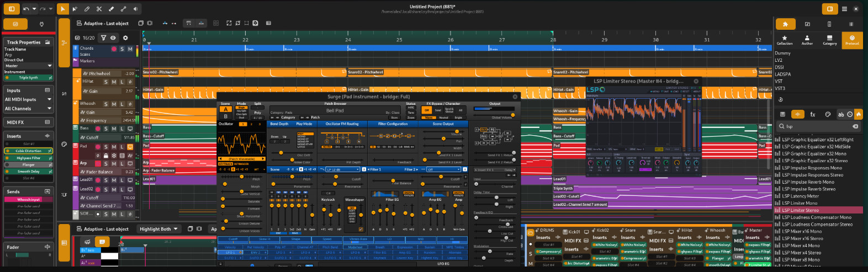868x272 pixels.
Task: Open the hamburger main menu
Action: pos(844,9)
